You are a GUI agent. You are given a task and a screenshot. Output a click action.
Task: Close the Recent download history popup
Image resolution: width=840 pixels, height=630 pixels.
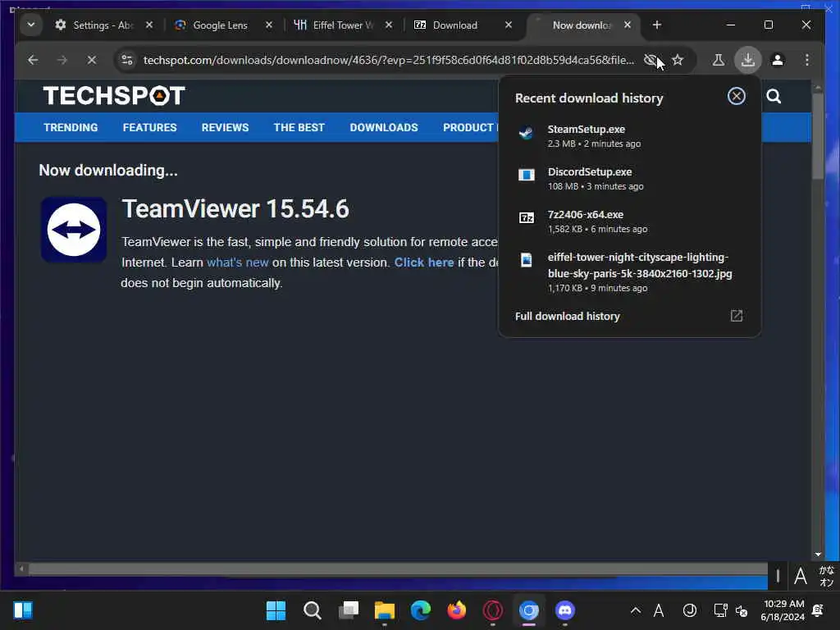click(x=737, y=97)
